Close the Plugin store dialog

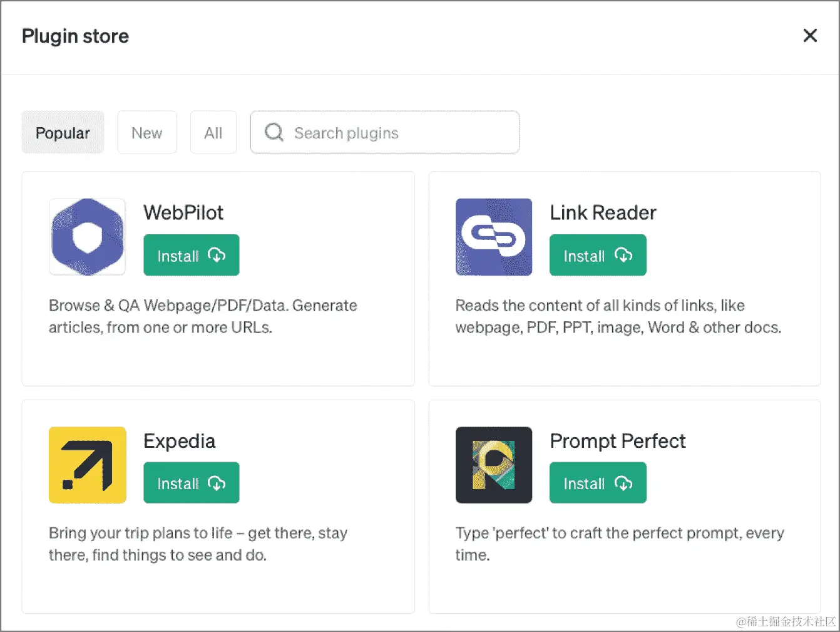click(x=810, y=36)
